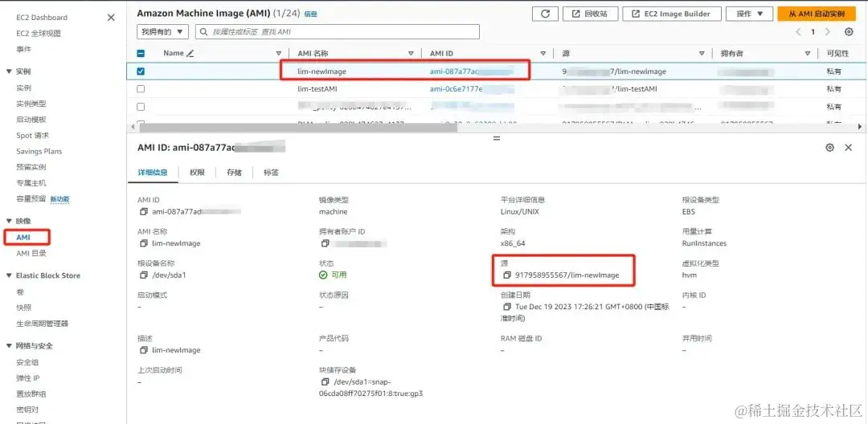Click the refresh AMI list button
Screen dimensions: 868x424
tap(545, 14)
